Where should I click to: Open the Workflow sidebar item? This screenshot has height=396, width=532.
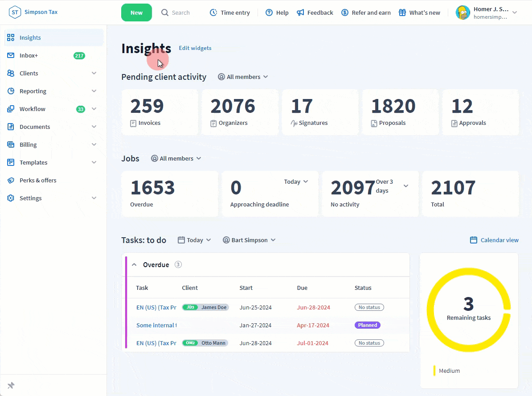[x=32, y=109]
